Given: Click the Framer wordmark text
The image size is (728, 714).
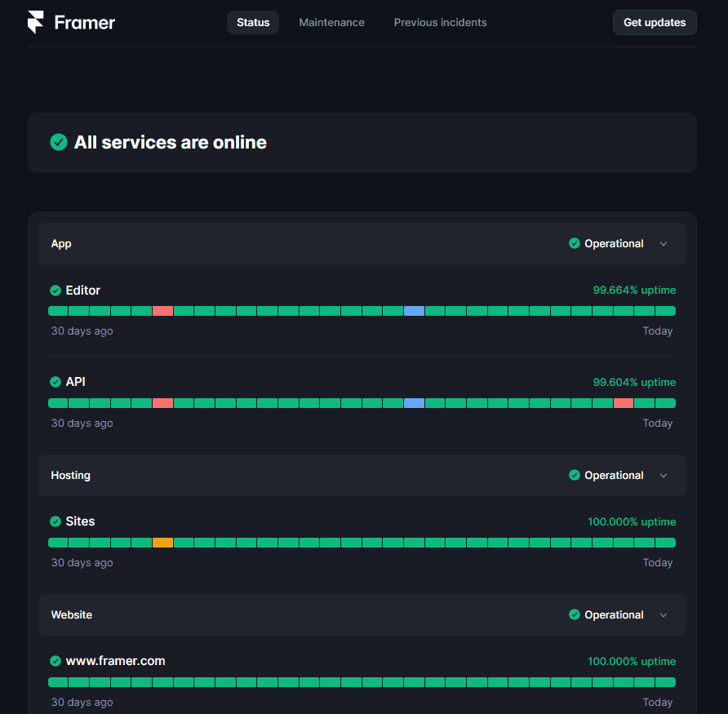Looking at the screenshot, I should [x=85, y=23].
